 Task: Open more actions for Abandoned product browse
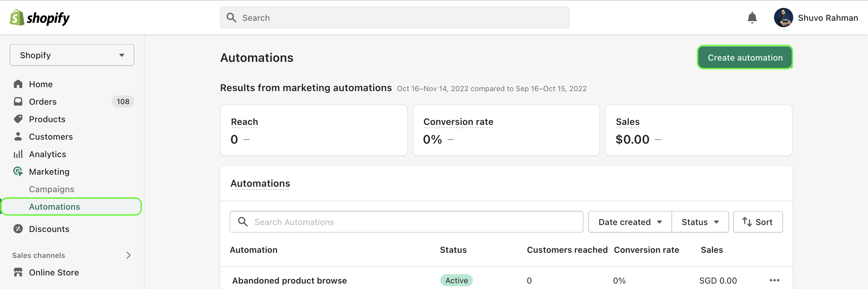click(x=774, y=280)
